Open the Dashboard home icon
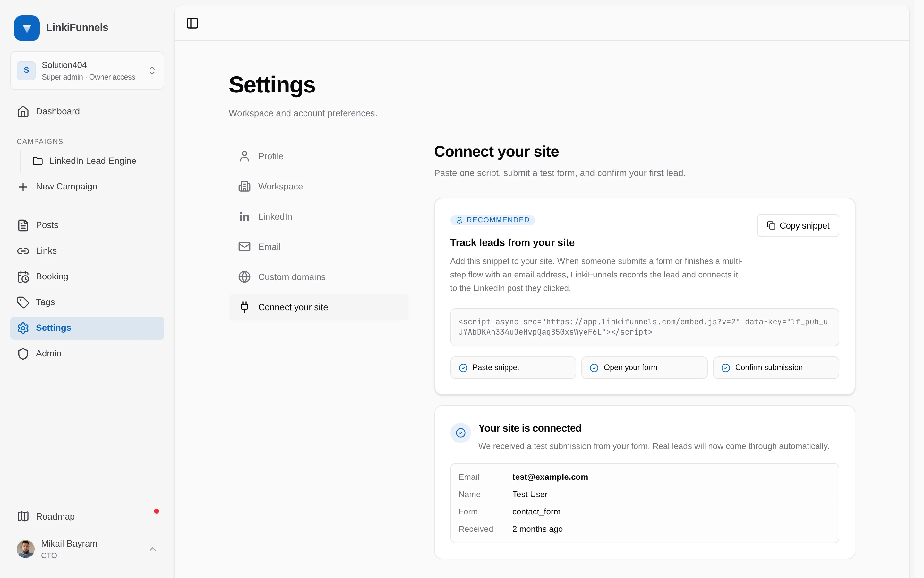Screen dimensions: 924x578 pos(23,111)
